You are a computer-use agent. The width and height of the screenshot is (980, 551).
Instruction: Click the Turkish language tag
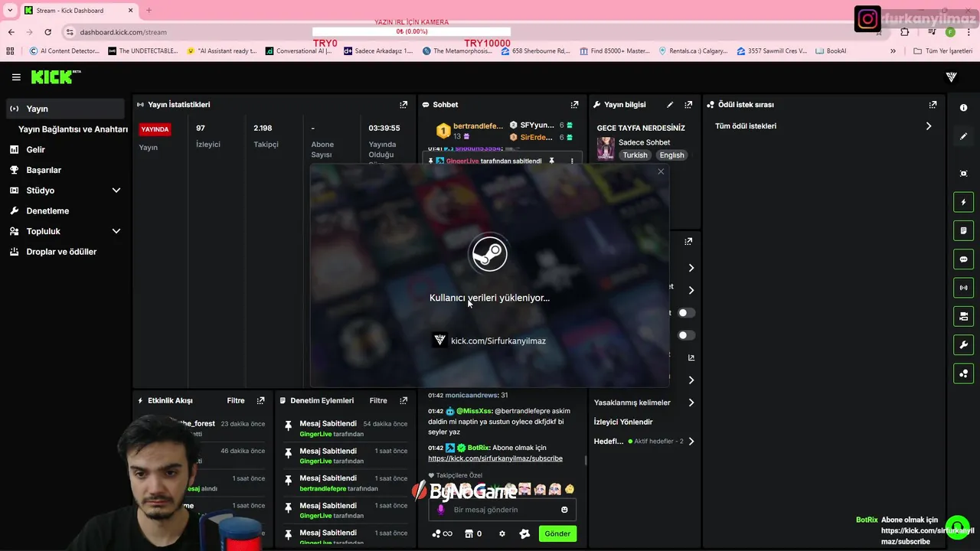(x=635, y=155)
